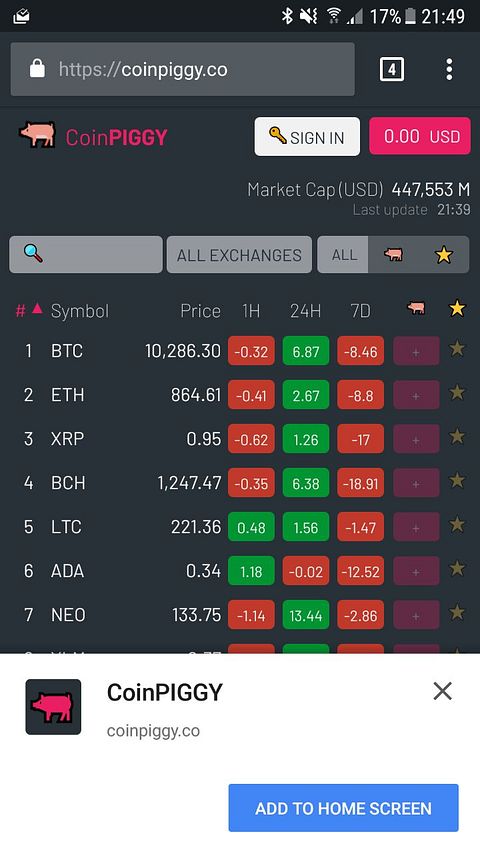Mark NEO as favorite via star
The image size is (480, 853).
click(x=457, y=613)
